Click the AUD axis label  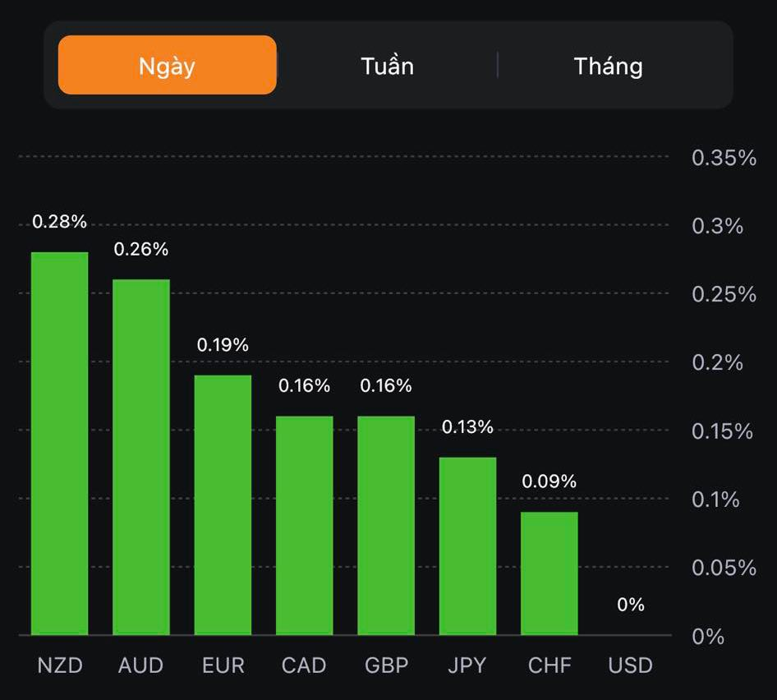(141, 665)
